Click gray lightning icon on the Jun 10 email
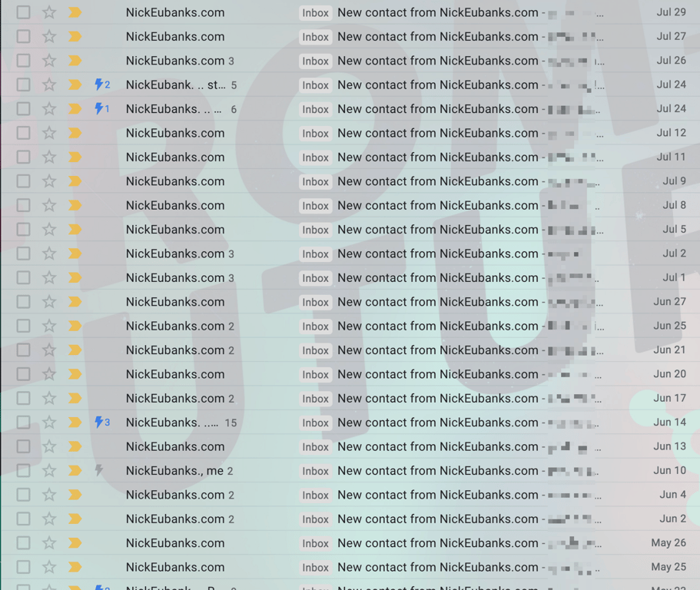 (99, 470)
